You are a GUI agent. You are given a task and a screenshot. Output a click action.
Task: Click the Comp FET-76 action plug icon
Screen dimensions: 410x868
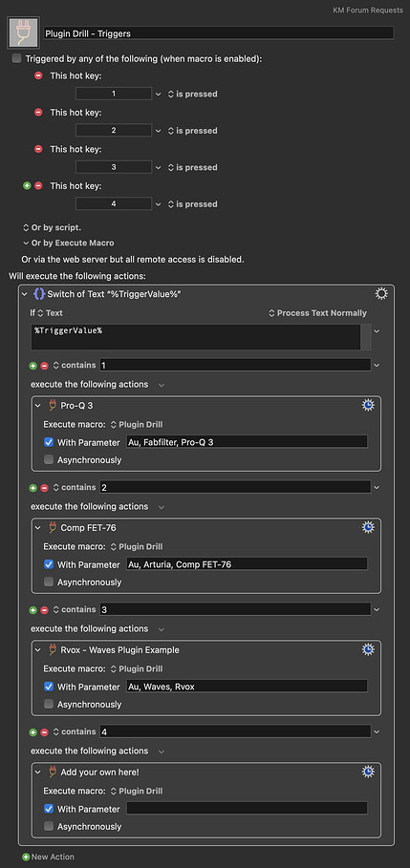tap(53, 528)
